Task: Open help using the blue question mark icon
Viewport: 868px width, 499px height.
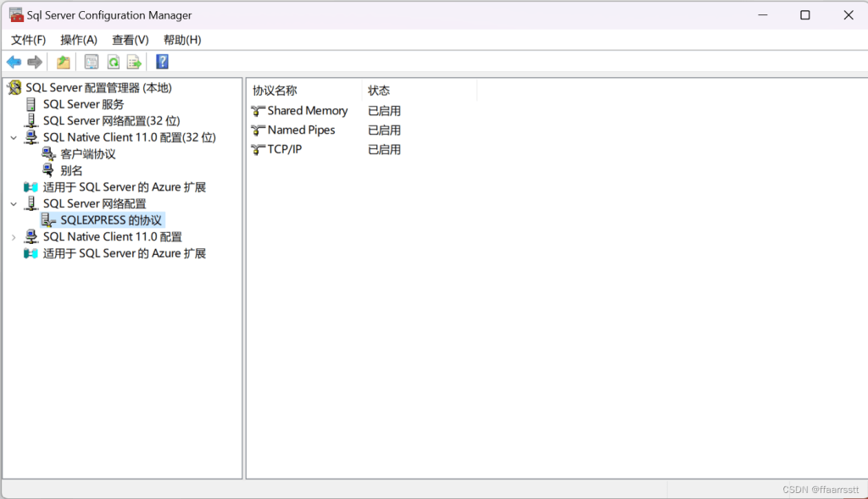Action: click(161, 61)
